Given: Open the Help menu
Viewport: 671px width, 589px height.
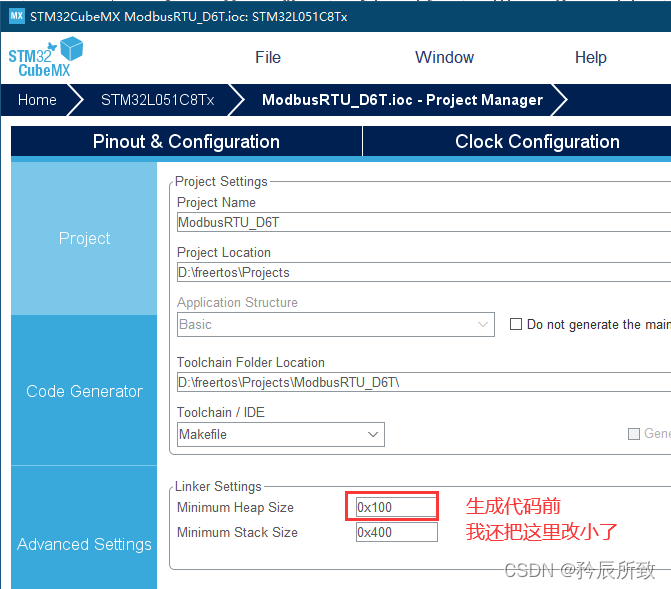Looking at the screenshot, I should [591, 57].
